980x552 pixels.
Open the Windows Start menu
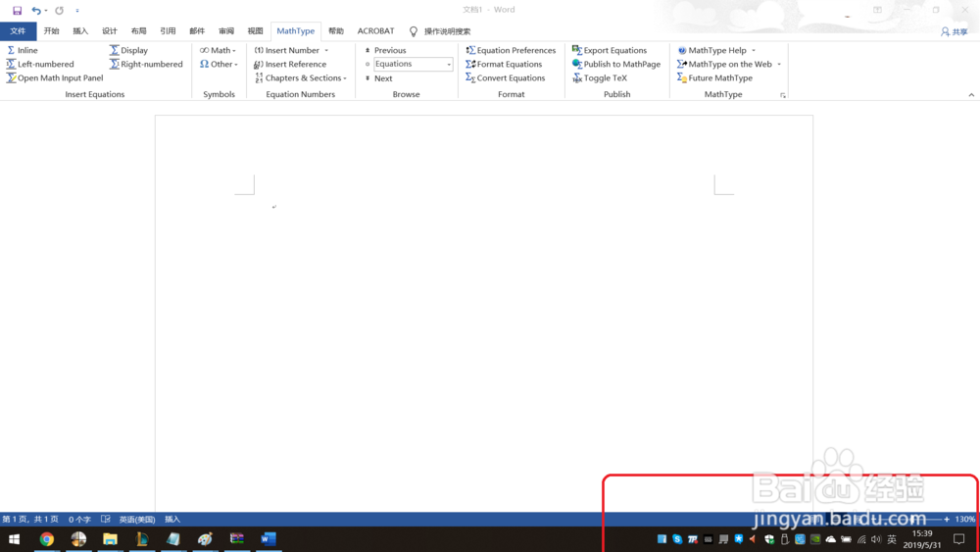click(x=14, y=539)
